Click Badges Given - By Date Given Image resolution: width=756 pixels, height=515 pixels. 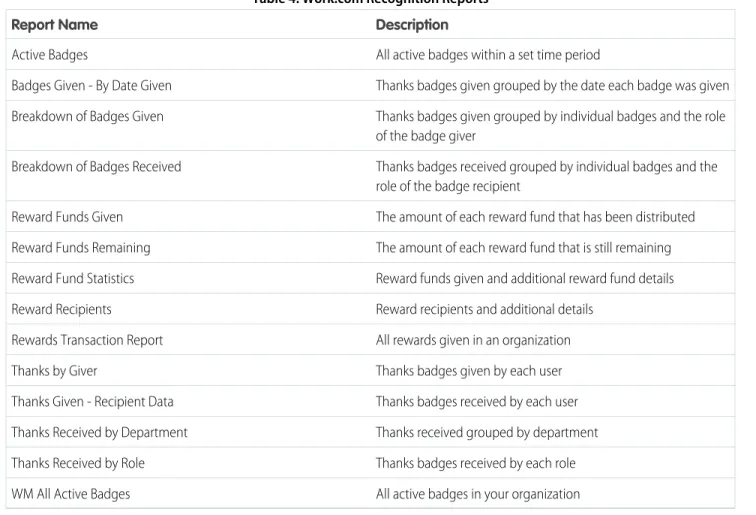click(x=92, y=85)
